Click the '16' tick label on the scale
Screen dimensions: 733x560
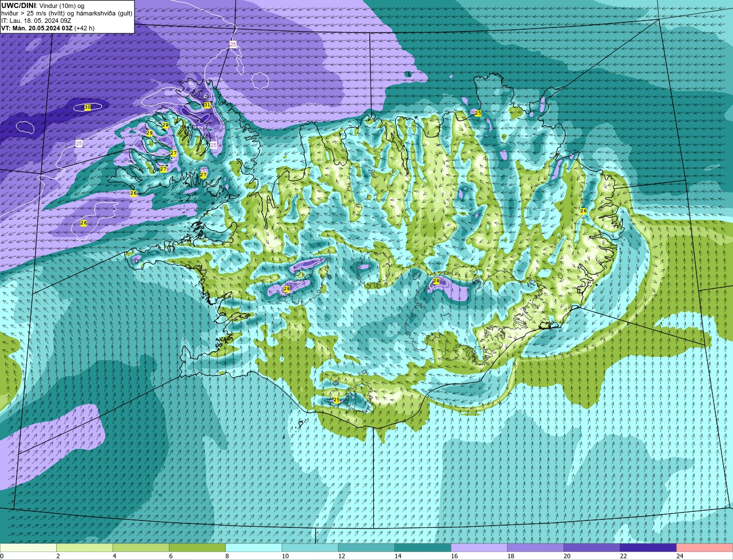point(454,556)
